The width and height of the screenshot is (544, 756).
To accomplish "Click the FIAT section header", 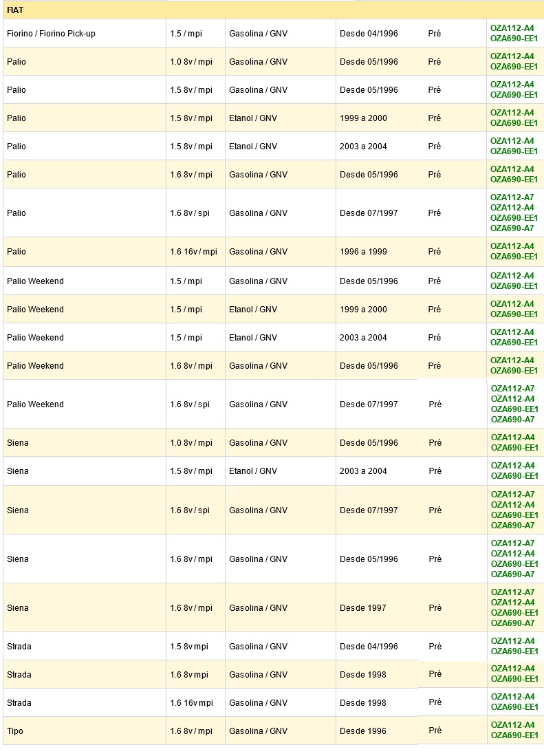I will click(273, 10).
